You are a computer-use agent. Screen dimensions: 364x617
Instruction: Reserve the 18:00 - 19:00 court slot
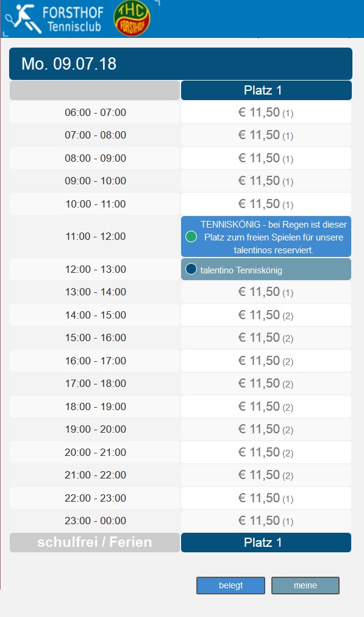(266, 406)
